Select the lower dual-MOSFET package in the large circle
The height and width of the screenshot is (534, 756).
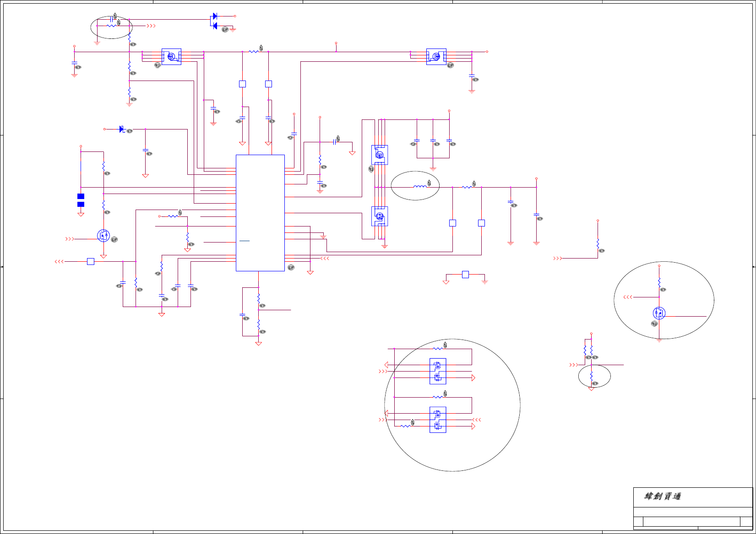pyautogui.click(x=438, y=420)
